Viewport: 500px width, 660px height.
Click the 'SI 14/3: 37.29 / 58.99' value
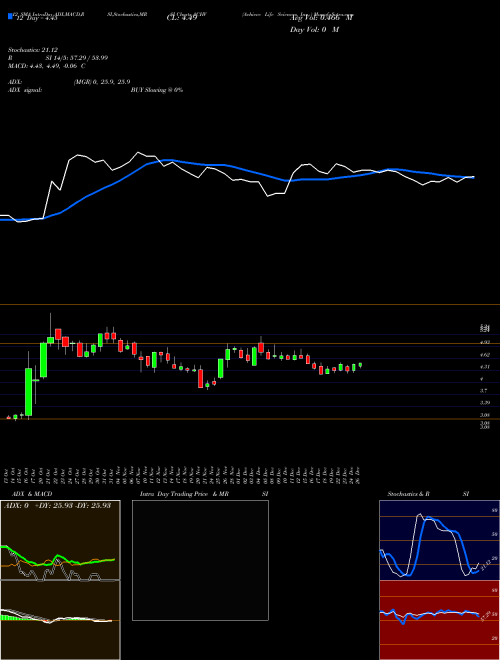coord(77,58)
